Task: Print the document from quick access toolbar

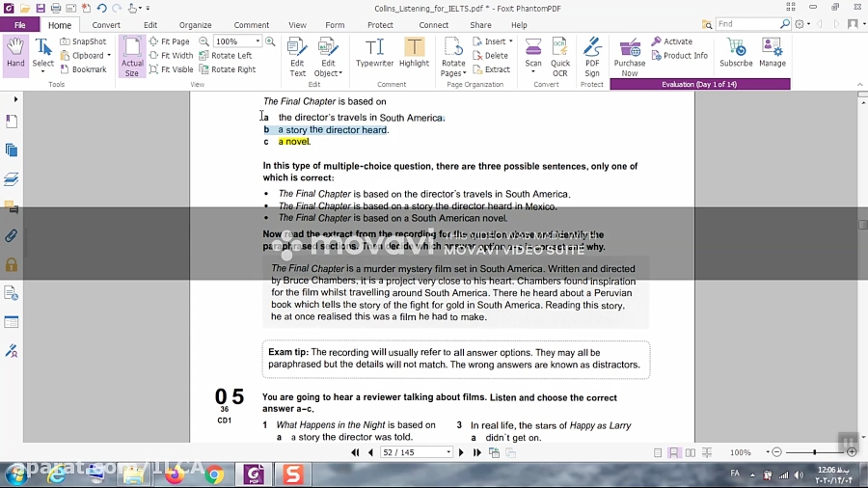Action: (55, 8)
